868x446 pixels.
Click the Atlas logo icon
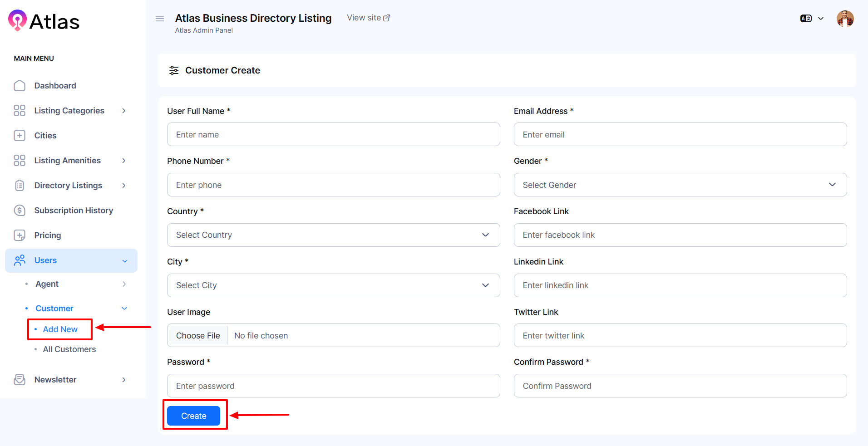coord(17,20)
